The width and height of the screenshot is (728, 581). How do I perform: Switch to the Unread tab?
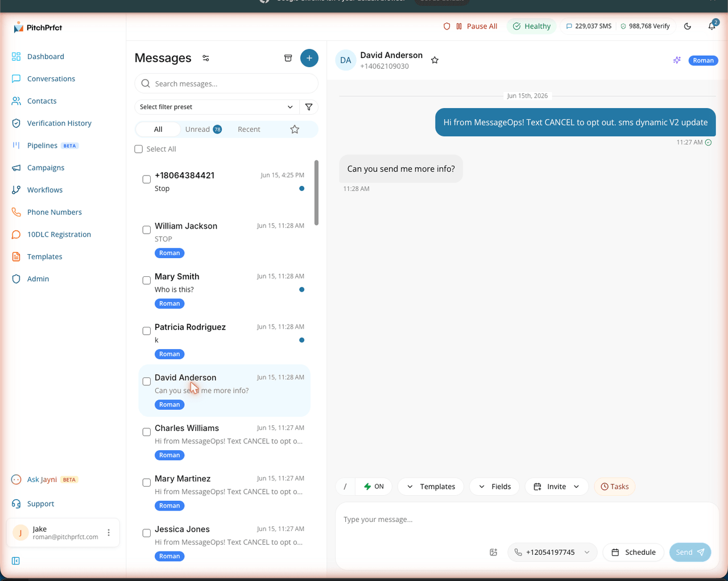tap(203, 129)
